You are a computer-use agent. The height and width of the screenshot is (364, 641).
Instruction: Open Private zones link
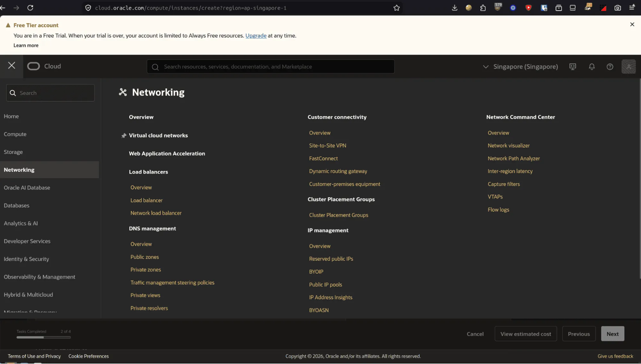click(x=146, y=270)
